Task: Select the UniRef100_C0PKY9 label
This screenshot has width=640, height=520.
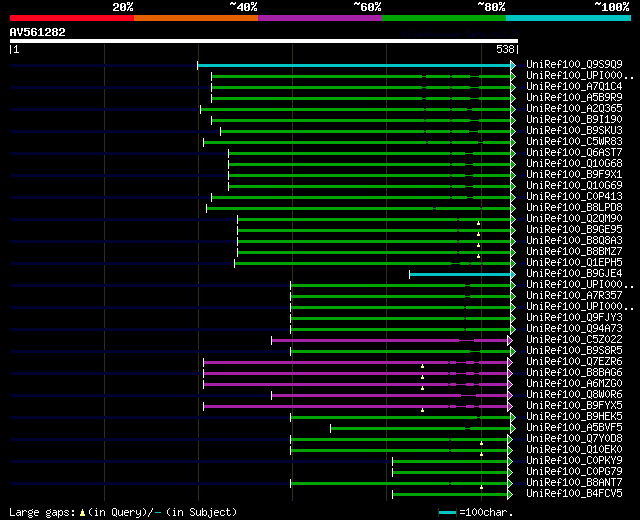Action: click(x=574, y=461)
